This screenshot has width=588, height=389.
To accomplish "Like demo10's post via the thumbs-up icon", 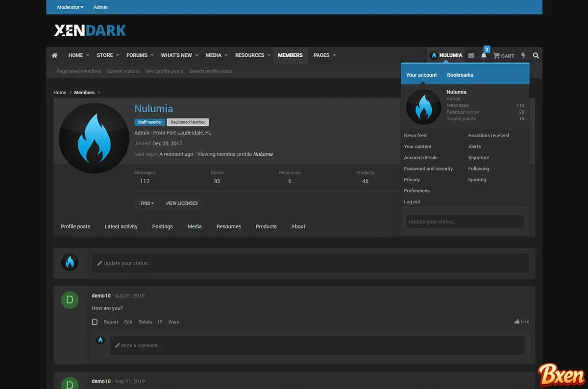I will tap(522, 321).
